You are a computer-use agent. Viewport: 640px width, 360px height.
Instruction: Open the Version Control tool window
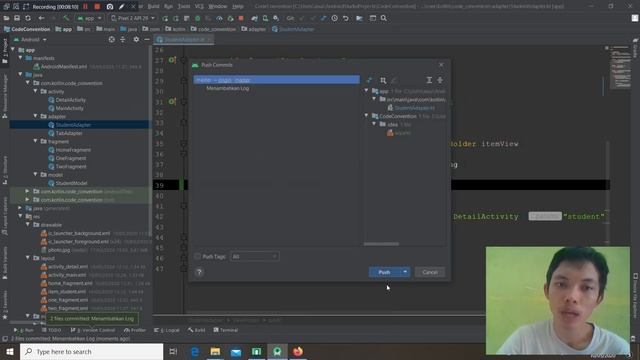[93, 330]
